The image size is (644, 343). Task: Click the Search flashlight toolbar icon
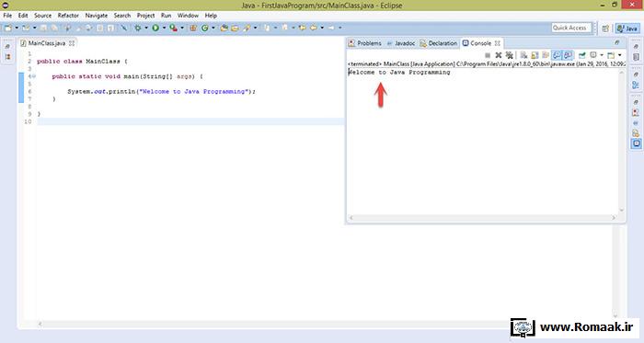247,28
